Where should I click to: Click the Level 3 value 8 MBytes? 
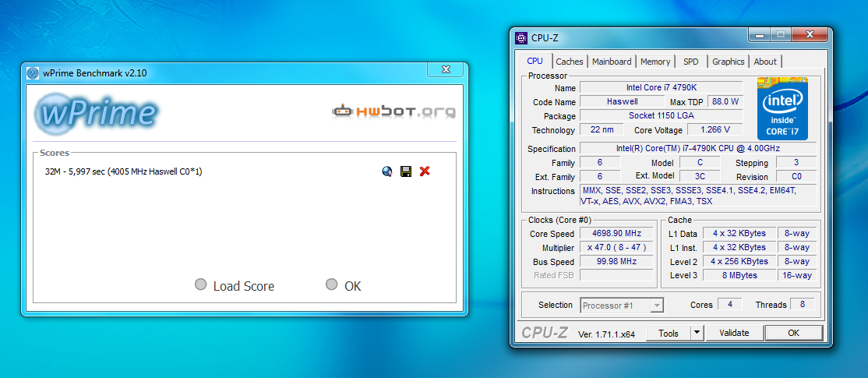[x=739, y=275]
